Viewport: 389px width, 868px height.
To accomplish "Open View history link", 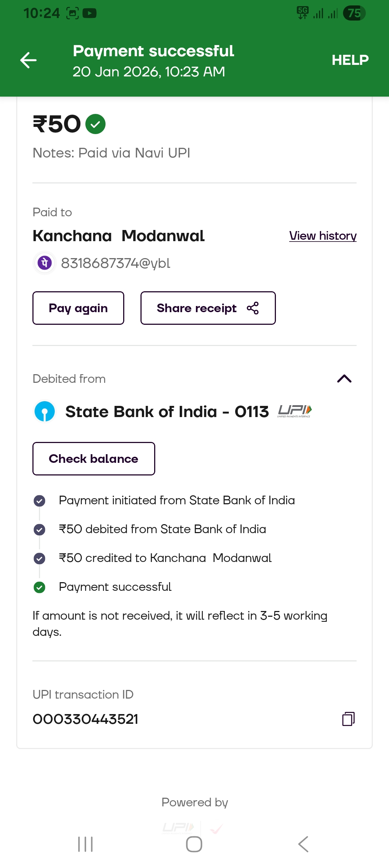I will (323, 236).
